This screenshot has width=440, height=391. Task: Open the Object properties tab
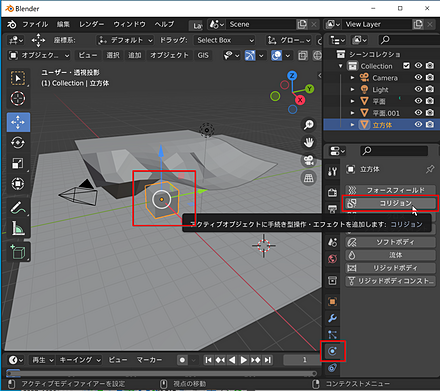pos(332,302)
